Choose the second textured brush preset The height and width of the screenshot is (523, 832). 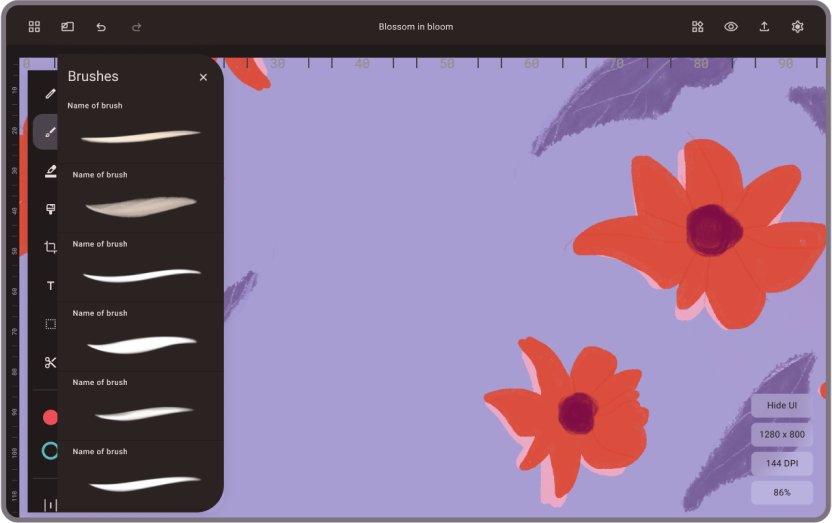coord(140,205)
